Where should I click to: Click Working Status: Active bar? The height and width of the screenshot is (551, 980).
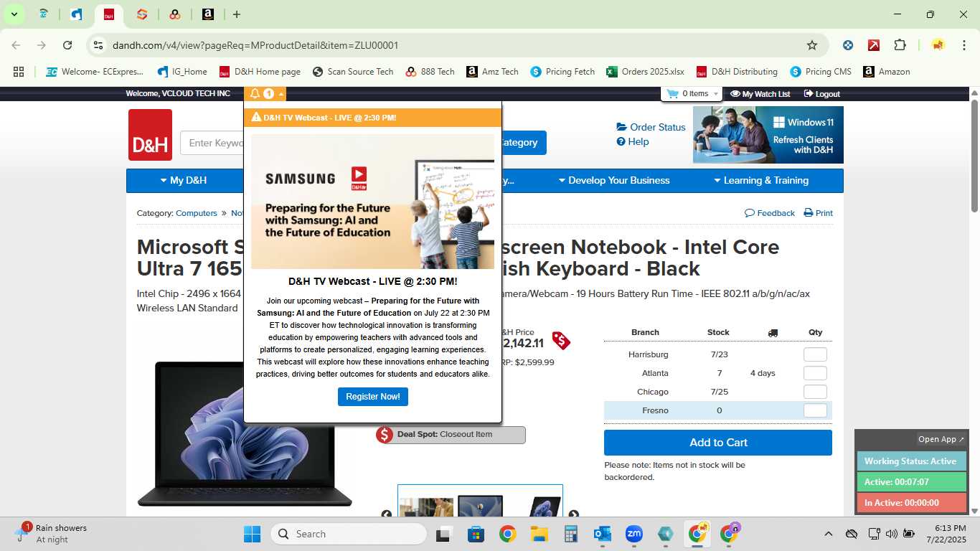[911, 461]
